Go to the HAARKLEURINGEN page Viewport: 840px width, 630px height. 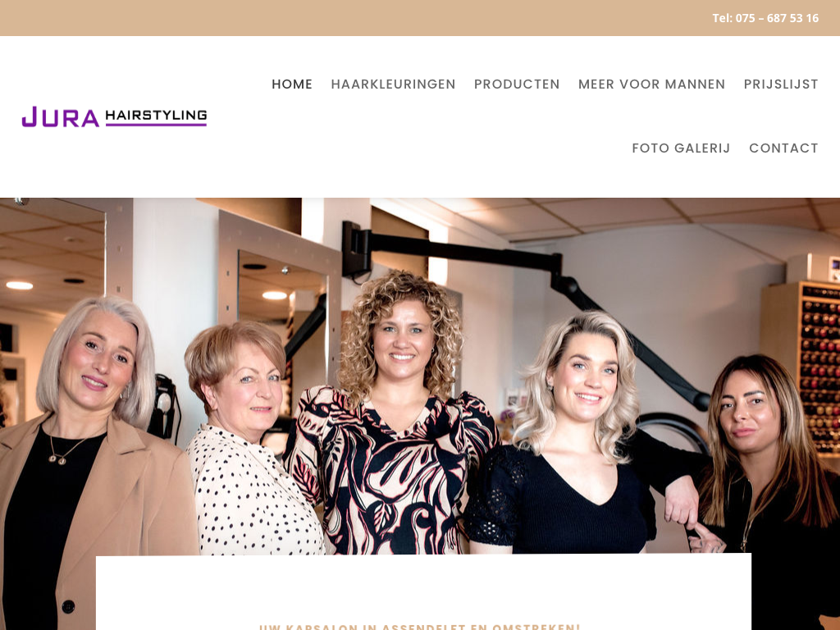tap(393, 84)
